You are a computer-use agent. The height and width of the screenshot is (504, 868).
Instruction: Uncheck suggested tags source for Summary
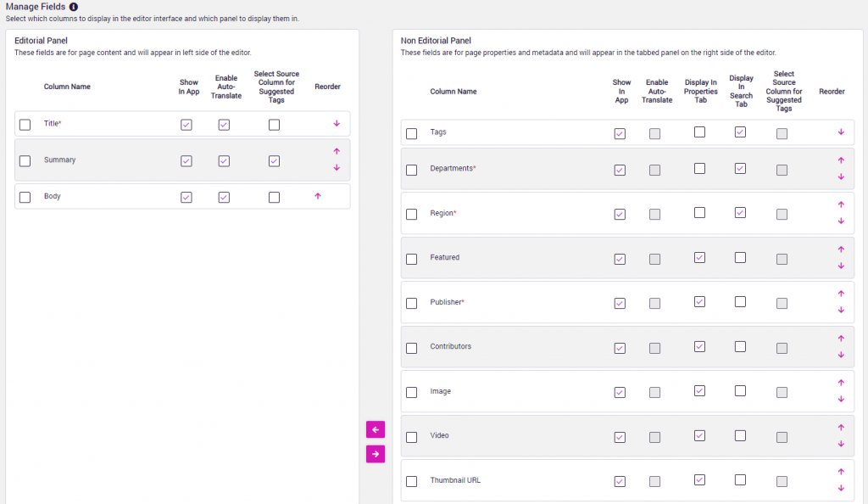(x=274, y=160)
